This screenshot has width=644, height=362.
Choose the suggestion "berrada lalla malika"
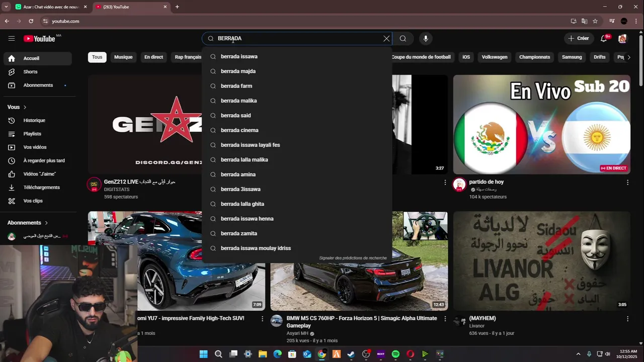pyautogui.click(x=297, y=160)
